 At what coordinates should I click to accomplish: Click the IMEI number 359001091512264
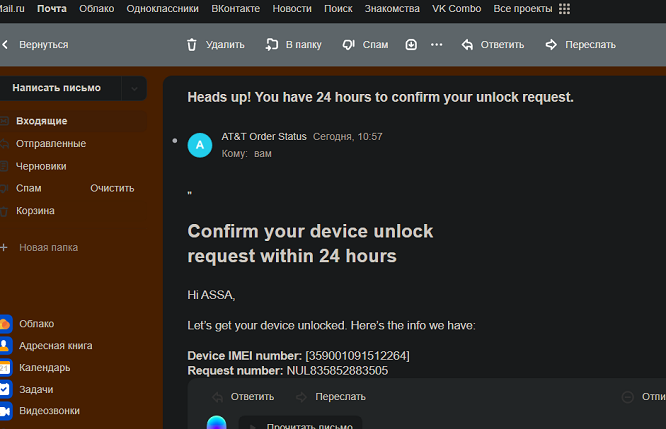point(357,356)
